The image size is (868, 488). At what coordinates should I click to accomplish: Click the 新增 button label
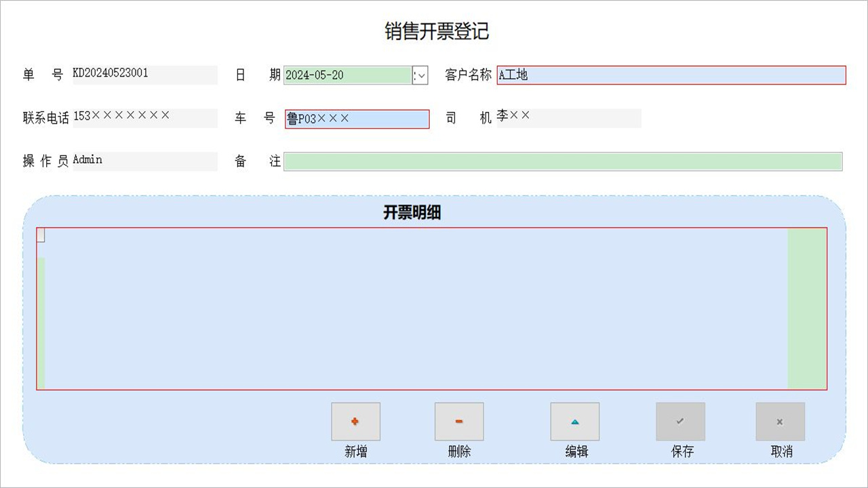355,451
